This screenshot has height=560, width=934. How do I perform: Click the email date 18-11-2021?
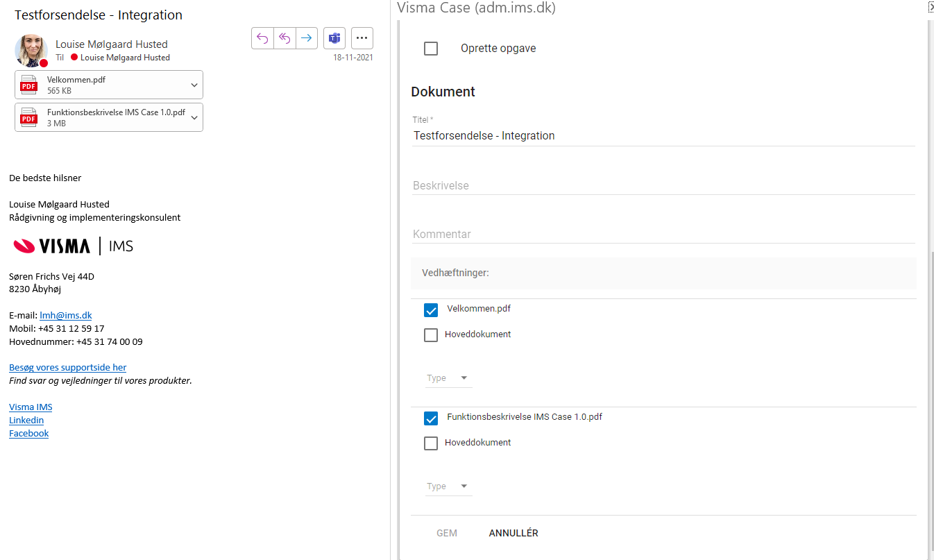[x=353, y=58]
